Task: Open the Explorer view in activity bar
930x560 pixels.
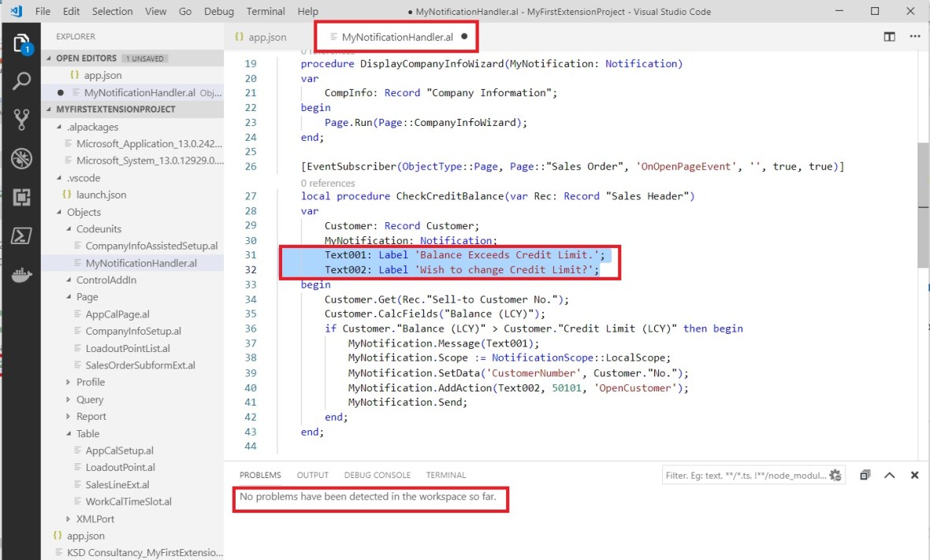Action: pos(21,43)
